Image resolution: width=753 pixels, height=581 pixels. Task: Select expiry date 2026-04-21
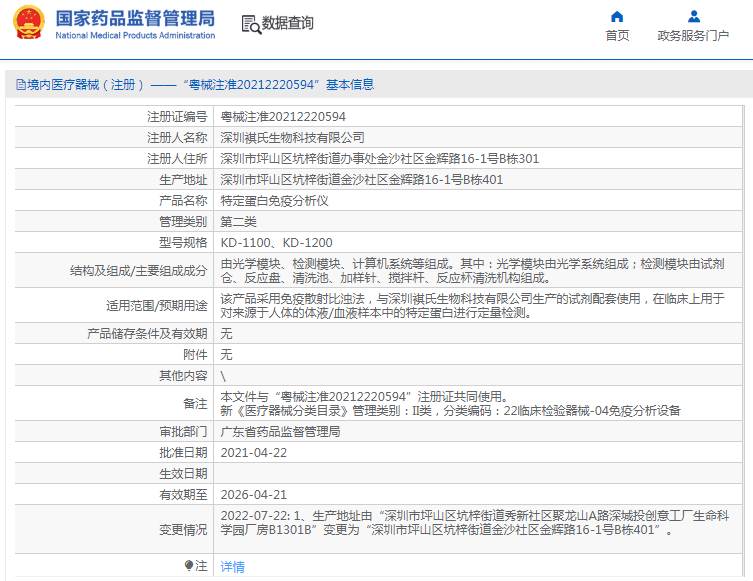click(x=254, y=495)
